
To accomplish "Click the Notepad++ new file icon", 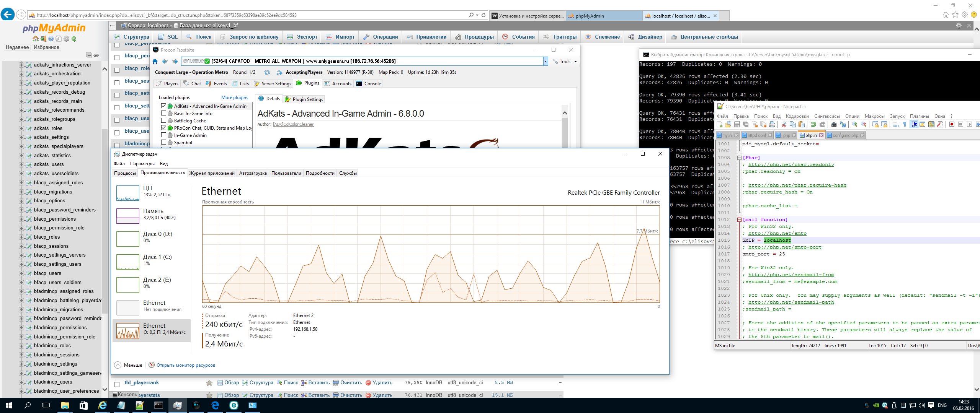I will pos(720,124).
